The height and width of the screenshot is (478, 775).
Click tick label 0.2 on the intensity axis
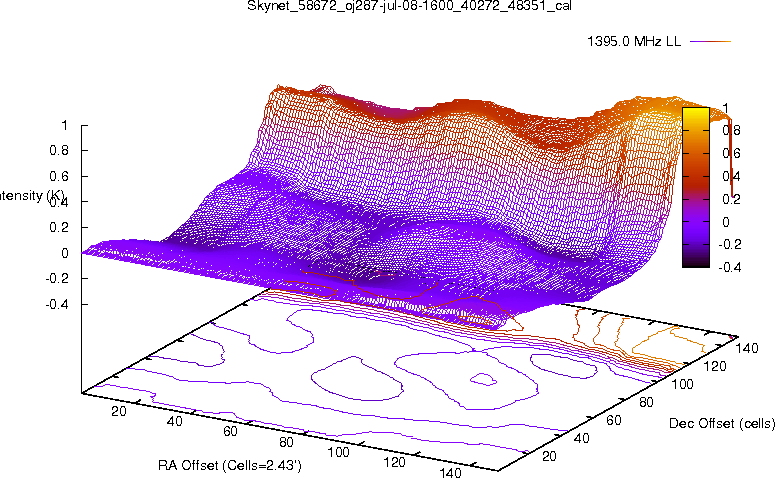pos(59,227)
